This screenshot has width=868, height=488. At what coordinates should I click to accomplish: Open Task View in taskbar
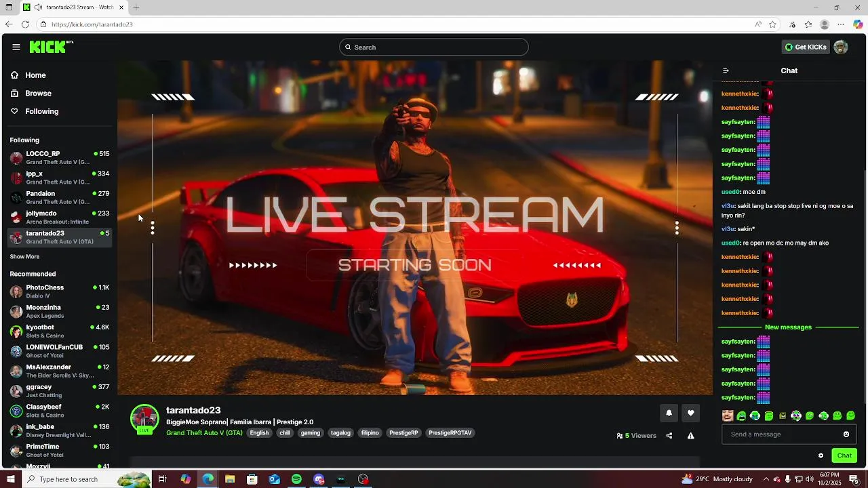tap(163, 479)
